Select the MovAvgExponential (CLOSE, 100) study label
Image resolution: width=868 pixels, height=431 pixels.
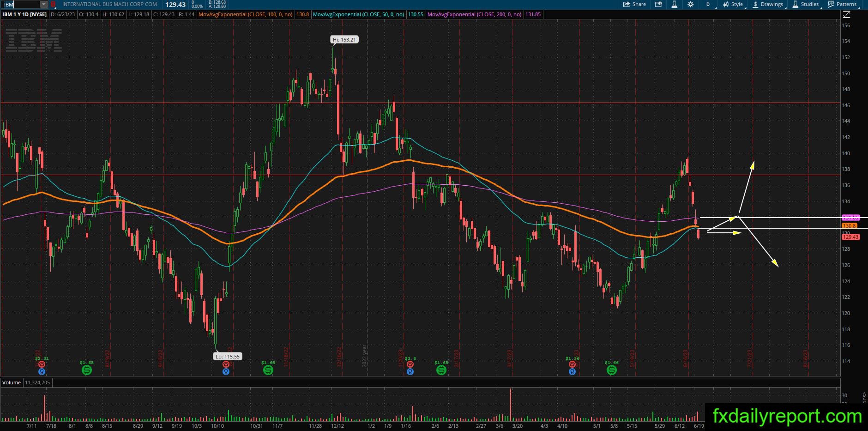coord(245,14)
